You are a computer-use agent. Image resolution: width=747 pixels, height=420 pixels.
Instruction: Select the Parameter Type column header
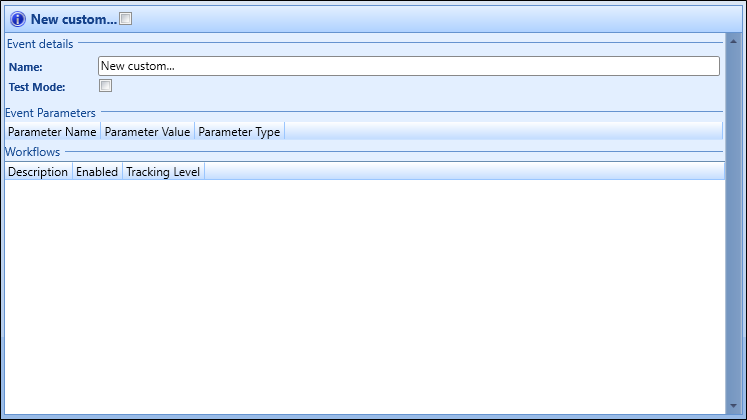239,131
